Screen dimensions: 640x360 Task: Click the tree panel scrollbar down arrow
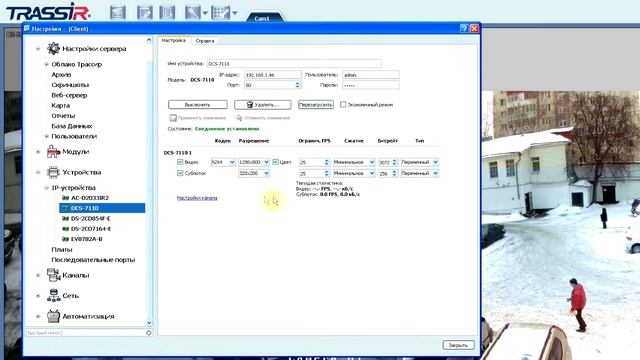(149, 322)
